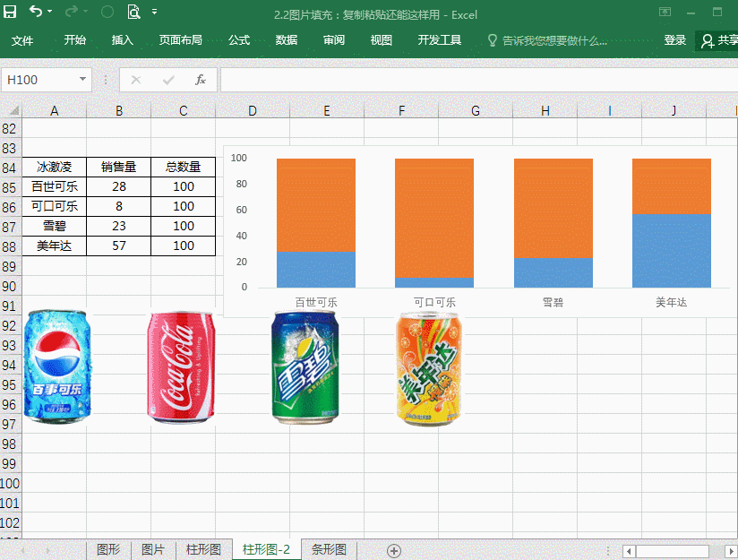
Task: Click cell containing 冰激凌
Action: coord(54,167)
